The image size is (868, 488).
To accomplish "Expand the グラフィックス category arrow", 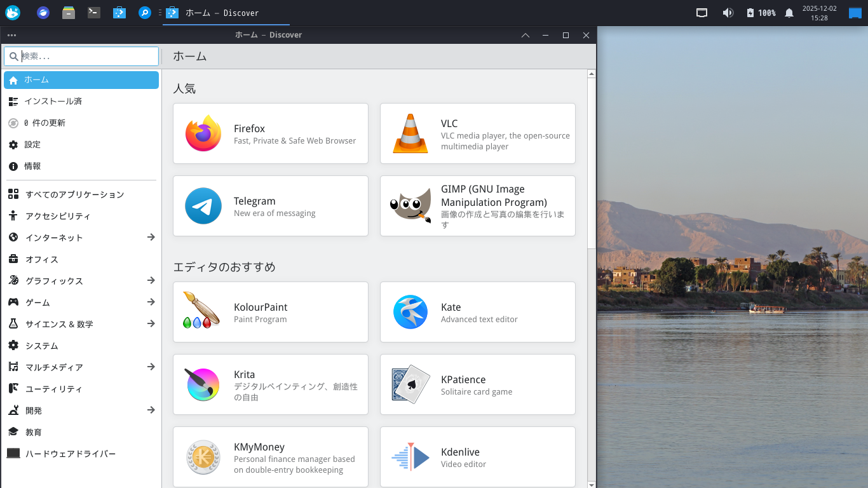I will pos(151,280).
